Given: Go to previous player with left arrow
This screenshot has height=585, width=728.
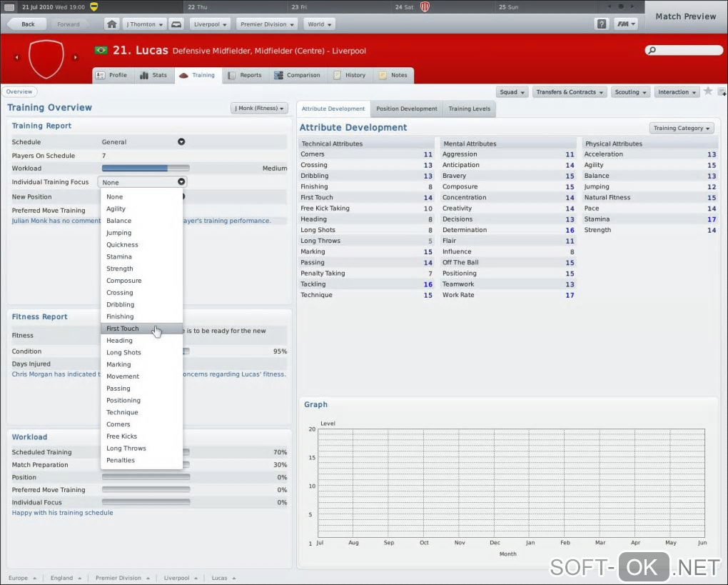Looking at the screenshot, I should [16, 58].
